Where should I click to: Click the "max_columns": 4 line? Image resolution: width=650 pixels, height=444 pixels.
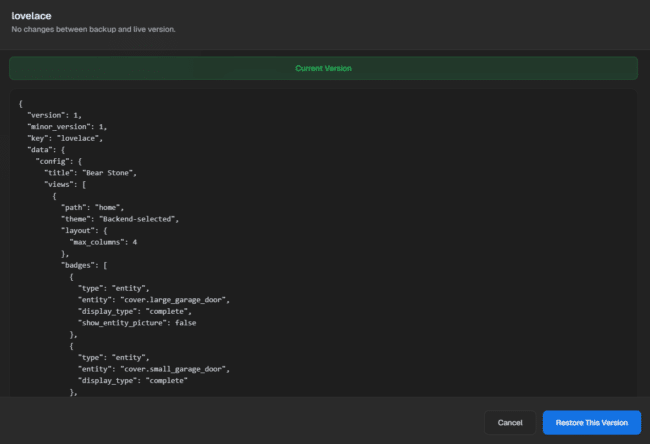(x=103, y=241)
